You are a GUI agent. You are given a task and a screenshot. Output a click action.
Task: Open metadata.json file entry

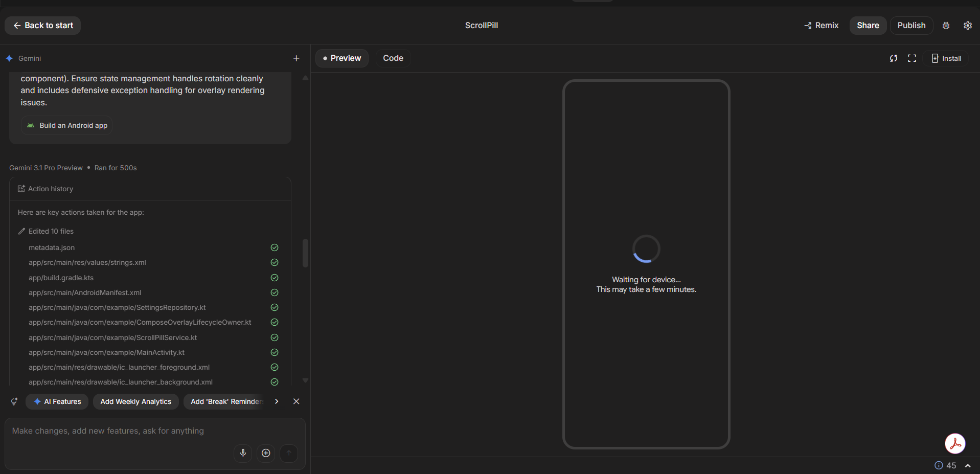(52, 247)
